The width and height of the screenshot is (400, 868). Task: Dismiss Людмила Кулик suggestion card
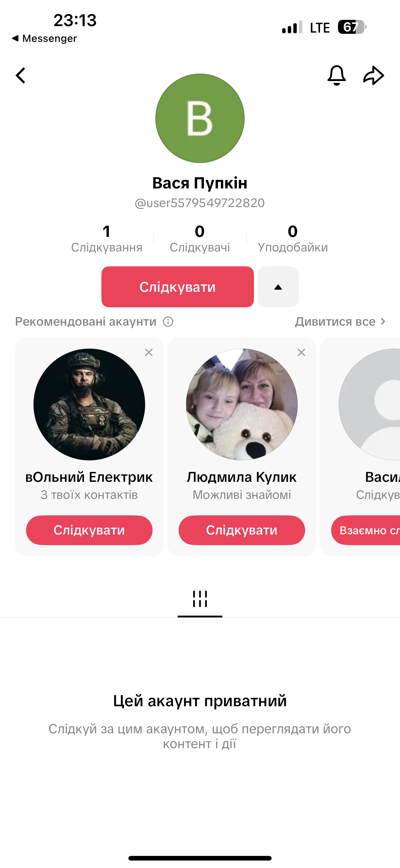click(301, 352)
